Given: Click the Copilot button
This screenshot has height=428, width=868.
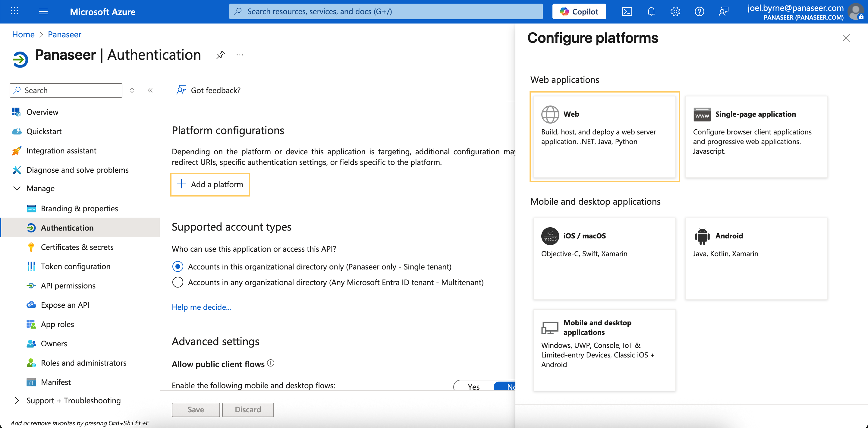Looking at the screenshot, I should pyautogui.click(x=579, y=11).
